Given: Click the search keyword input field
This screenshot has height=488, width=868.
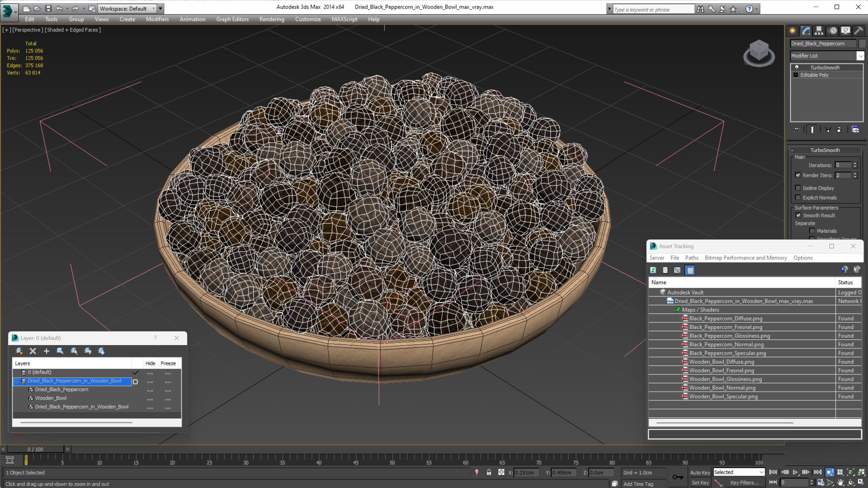Looking at the screenshot, I should tap(654, 9).
